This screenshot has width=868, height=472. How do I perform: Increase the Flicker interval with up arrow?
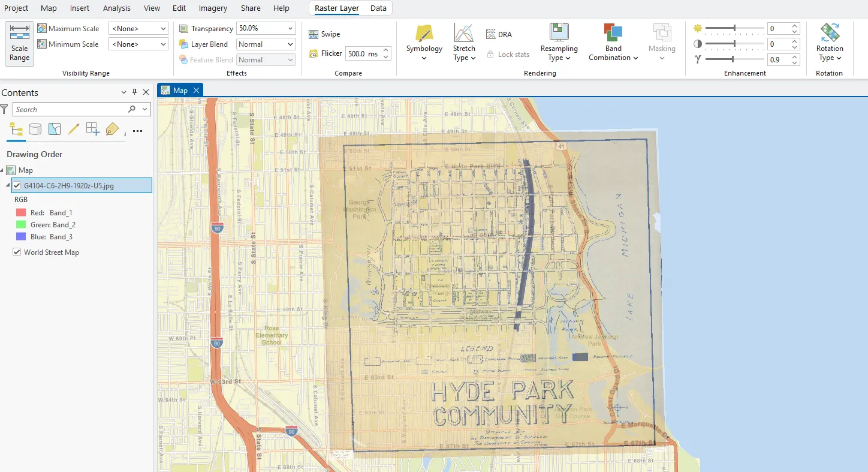[x=386, y=50]
